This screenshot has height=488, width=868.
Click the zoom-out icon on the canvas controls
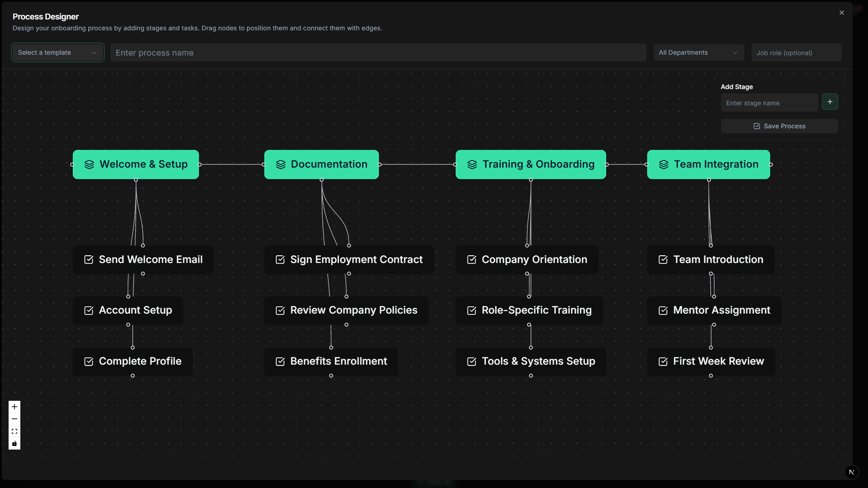14,419
